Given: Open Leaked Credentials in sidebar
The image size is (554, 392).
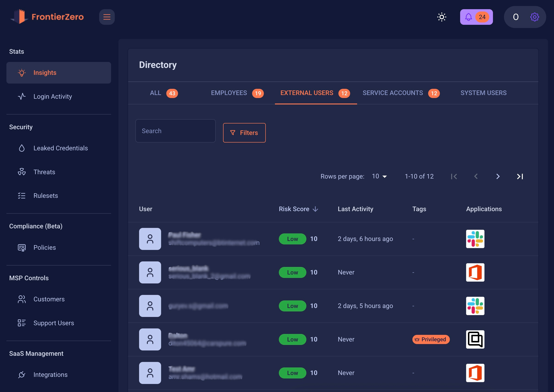Looking at the screenshot, I should click(x=60, y=148).
